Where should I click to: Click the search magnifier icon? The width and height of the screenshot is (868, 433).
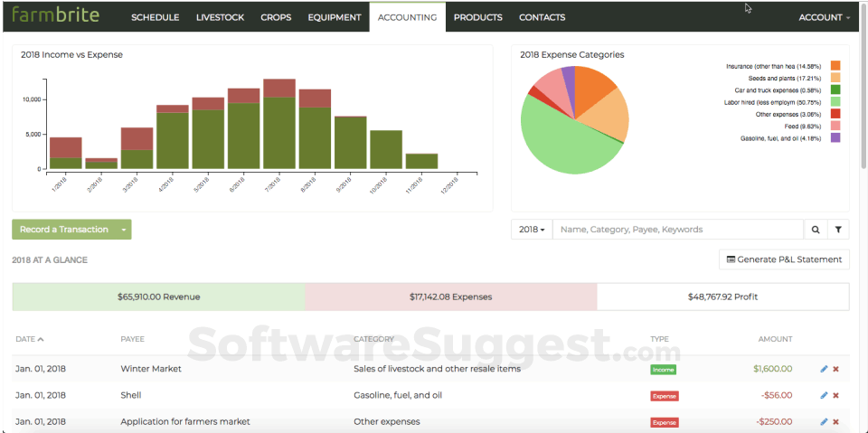[x=816, y=230]
